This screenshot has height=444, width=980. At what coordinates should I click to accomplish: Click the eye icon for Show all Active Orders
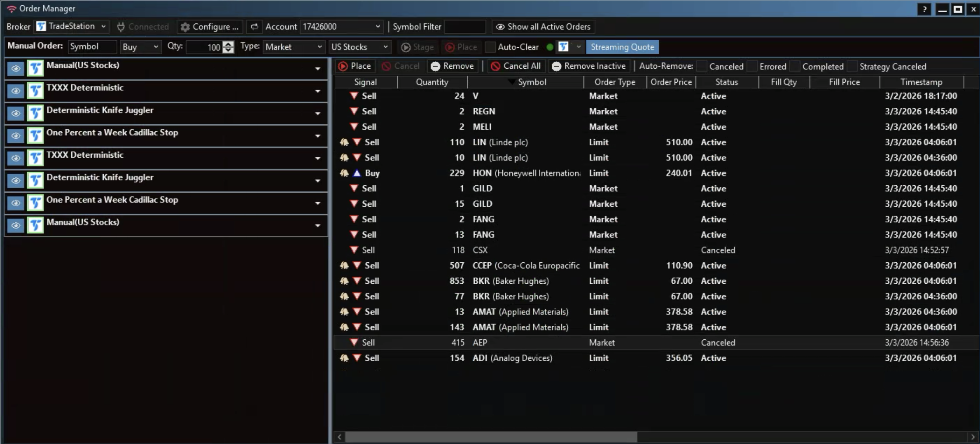click(x=500, y=27)
